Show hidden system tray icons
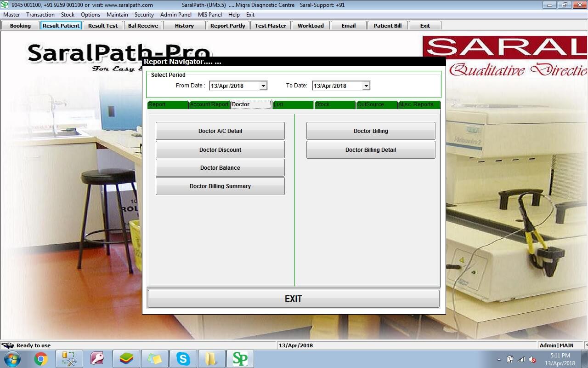This screenshot has height=368, width=588. coord(499,359)
